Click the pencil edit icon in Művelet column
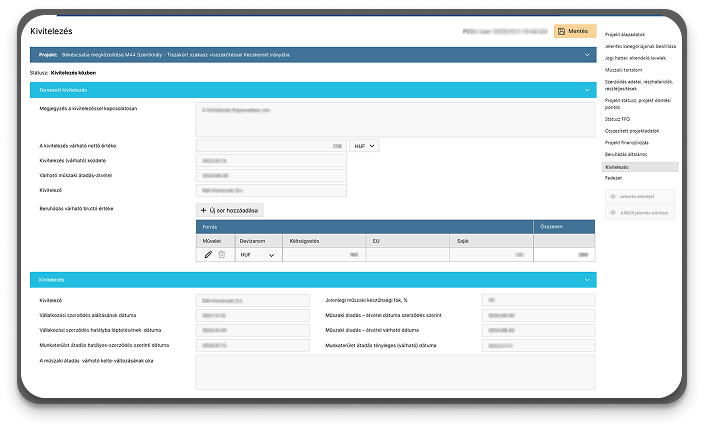The width and height of the screenshot is (704, 429). (x=208, y=255)
